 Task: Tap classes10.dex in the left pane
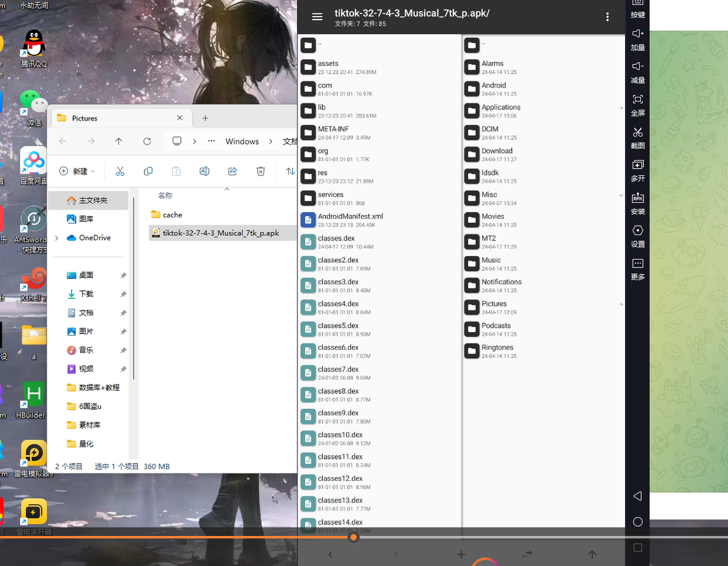[x=380, y=439]
